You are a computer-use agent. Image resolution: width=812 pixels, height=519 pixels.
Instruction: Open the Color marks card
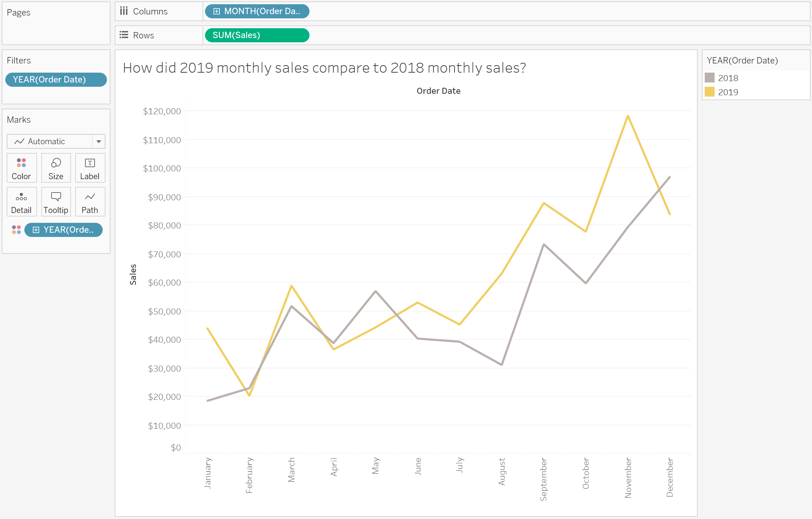(22, 168)
